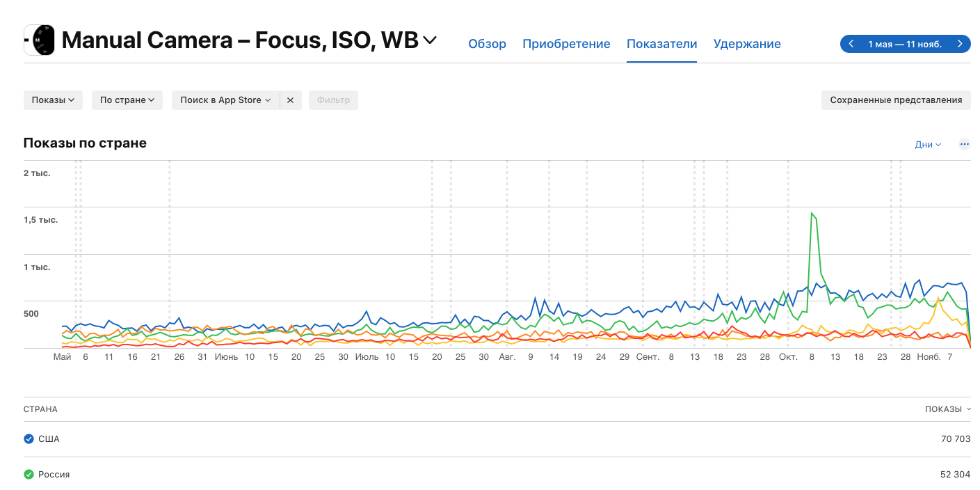The height and width of the screenshot is (490, 980).
Task: Click the 2 тыс. axis label
Action: [x=37, y=173]
